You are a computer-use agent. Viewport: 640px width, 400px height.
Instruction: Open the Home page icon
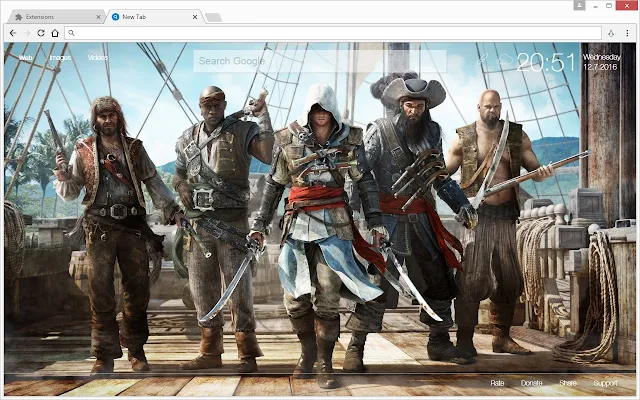(x=55, y=33)
